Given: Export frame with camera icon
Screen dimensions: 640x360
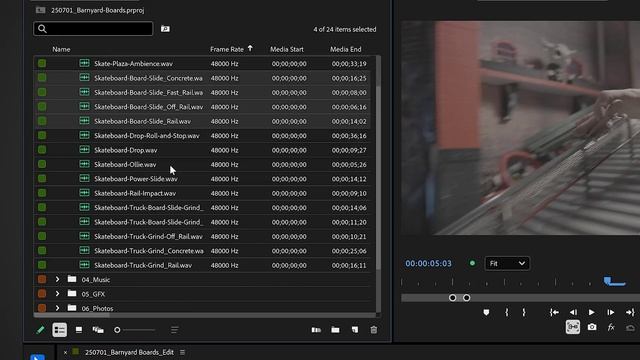Looking at the screenshot, I should pyautogui.click(x=592, y=327).
